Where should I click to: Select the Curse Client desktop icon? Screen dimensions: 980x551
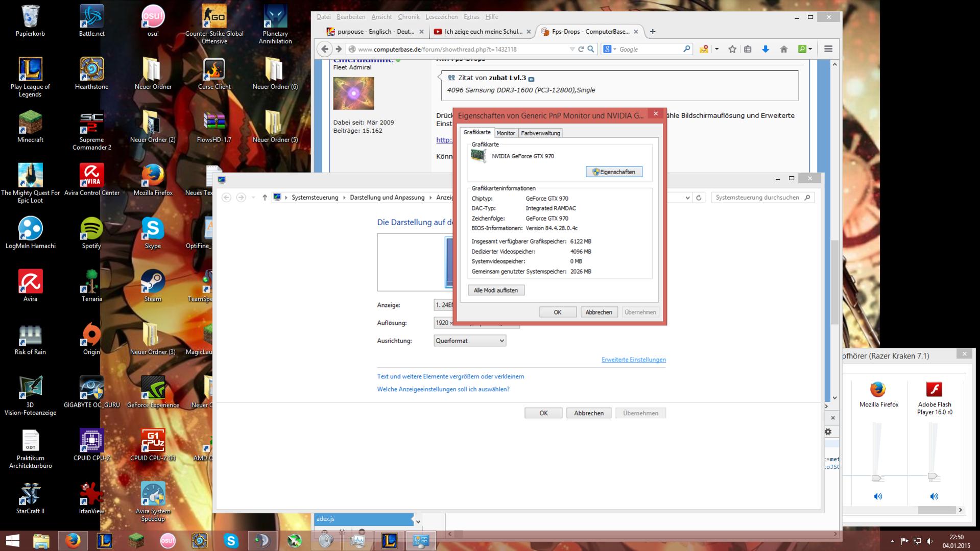[214, 74]
